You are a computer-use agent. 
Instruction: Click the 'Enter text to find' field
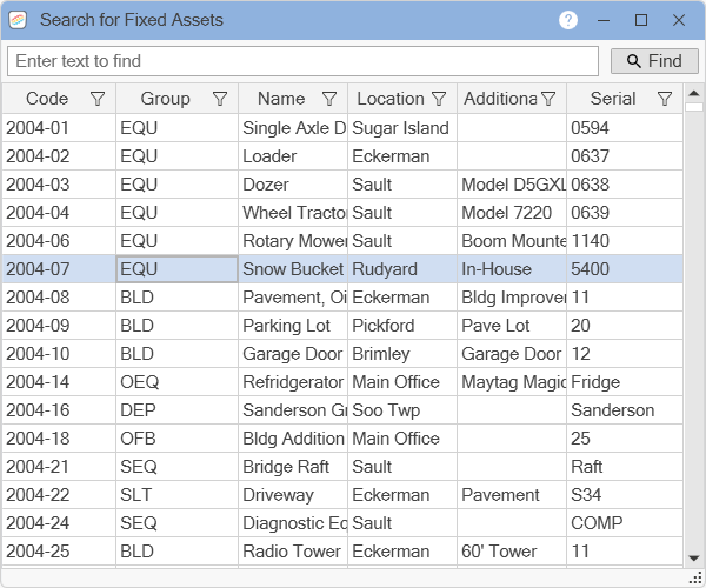(302, 61)
